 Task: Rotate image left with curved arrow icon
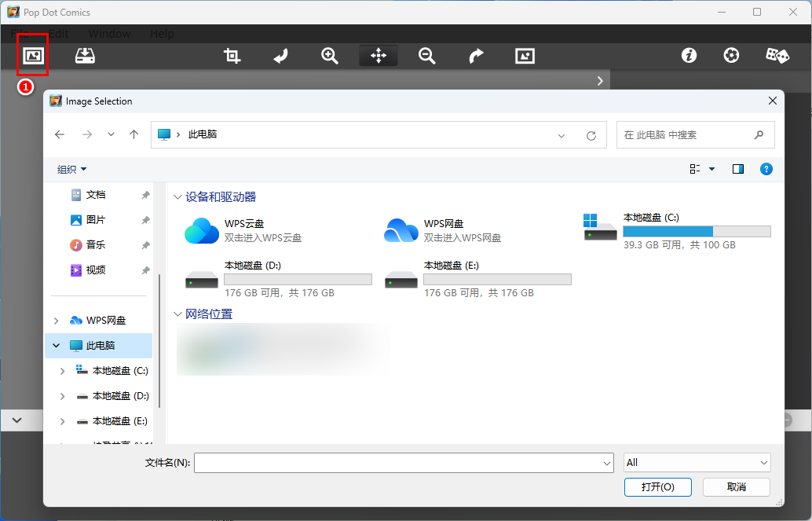pyautogui.click(x=280, y=56)
